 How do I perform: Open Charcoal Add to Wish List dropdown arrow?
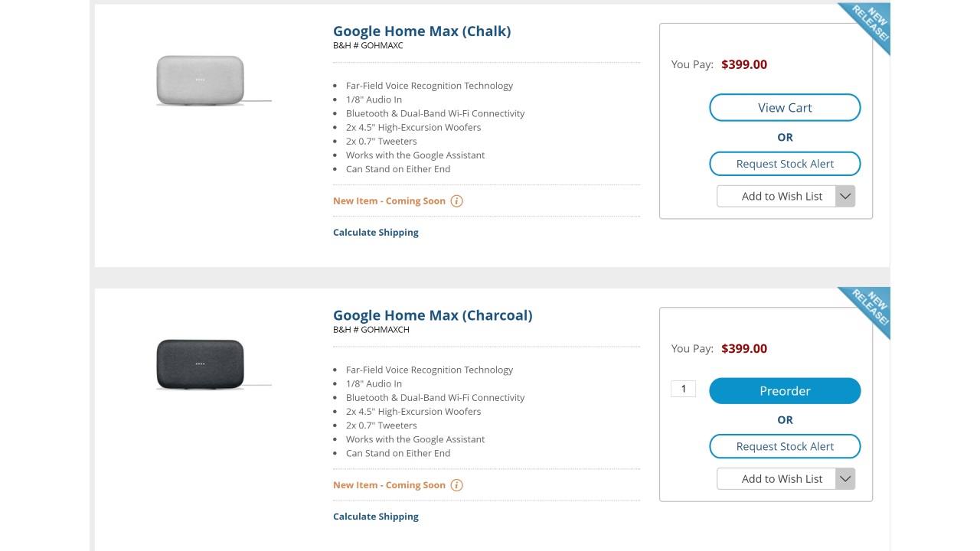(845, 479)
